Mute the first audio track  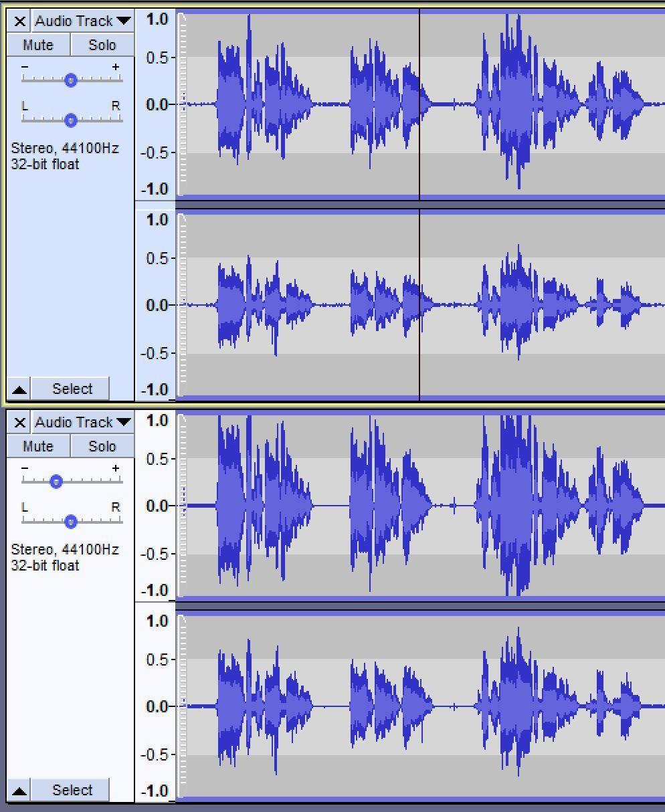[37, 45]
